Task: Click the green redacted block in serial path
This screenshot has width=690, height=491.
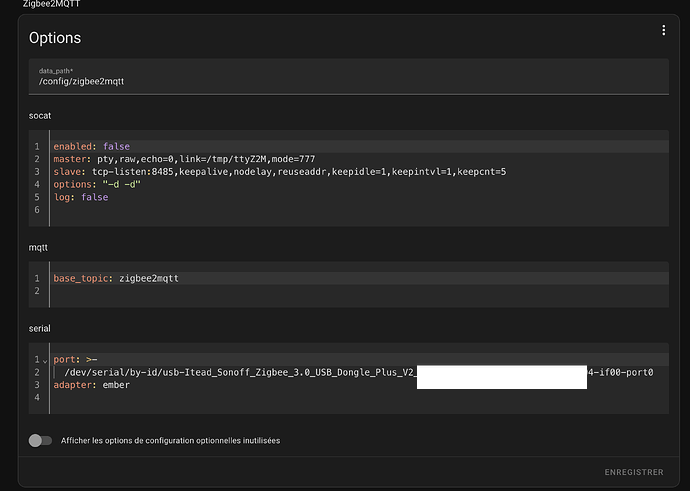Action: [x=501, y=376]
